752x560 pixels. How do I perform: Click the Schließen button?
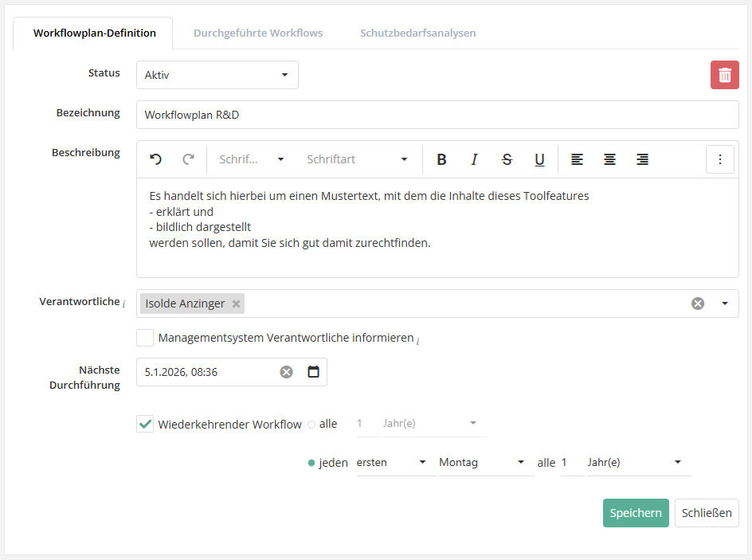(707, 513)
